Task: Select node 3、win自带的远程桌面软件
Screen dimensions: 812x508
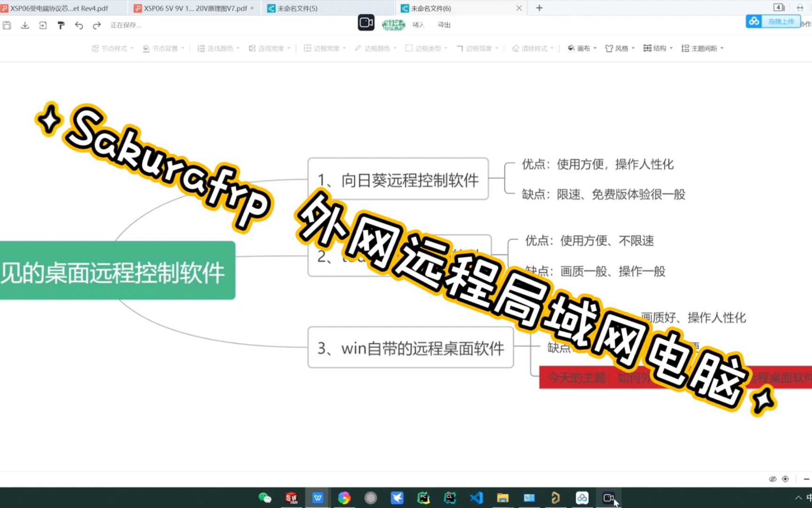Action: [x=411, y=348]
